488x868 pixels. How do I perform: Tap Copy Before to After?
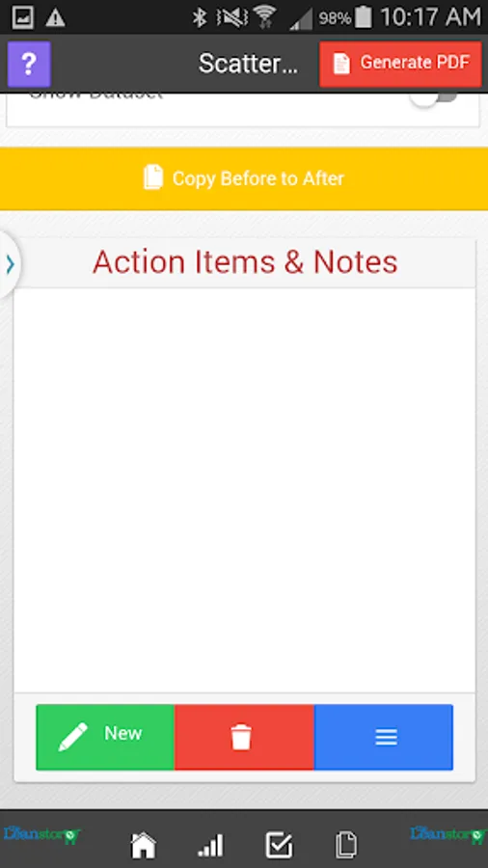tap(244, 178)
